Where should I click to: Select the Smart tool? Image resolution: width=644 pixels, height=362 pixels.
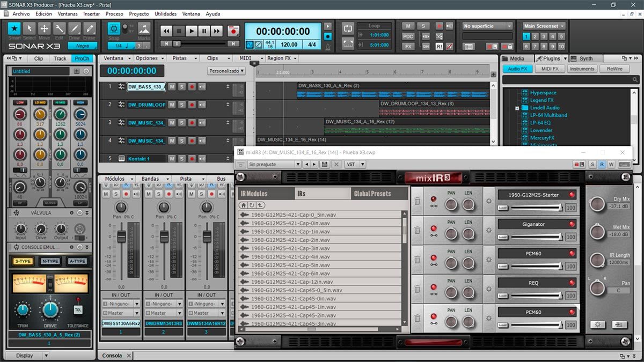point(14,28)
